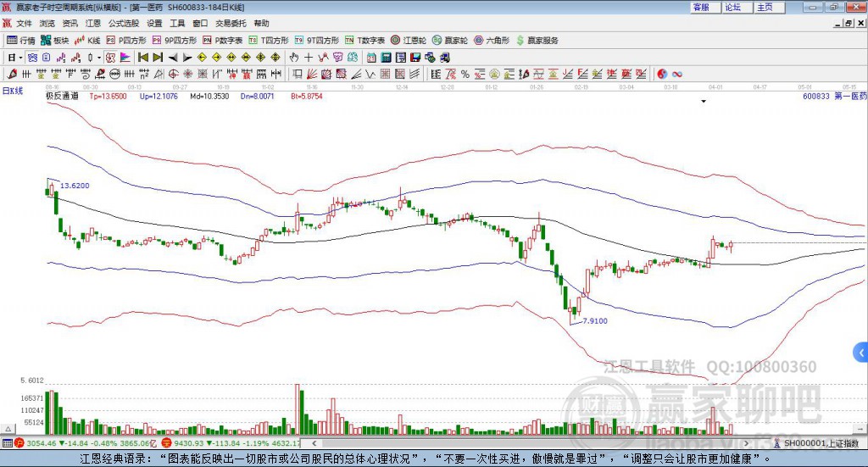Click the red-blue yin-yang icon

coord(662,74)
